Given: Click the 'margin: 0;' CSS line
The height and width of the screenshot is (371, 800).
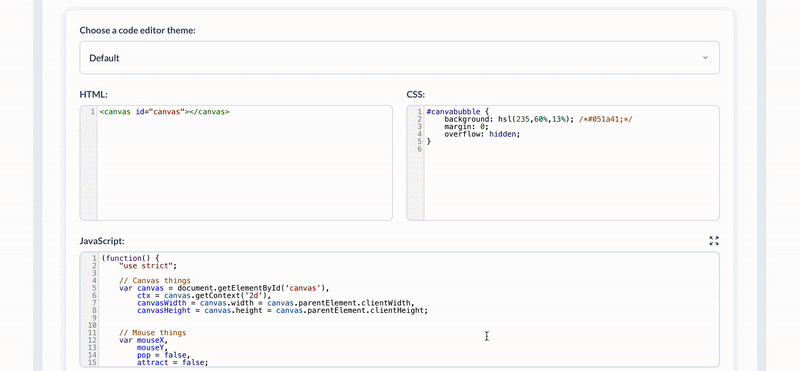Looking at the screenshot, I should click(466, 127).
